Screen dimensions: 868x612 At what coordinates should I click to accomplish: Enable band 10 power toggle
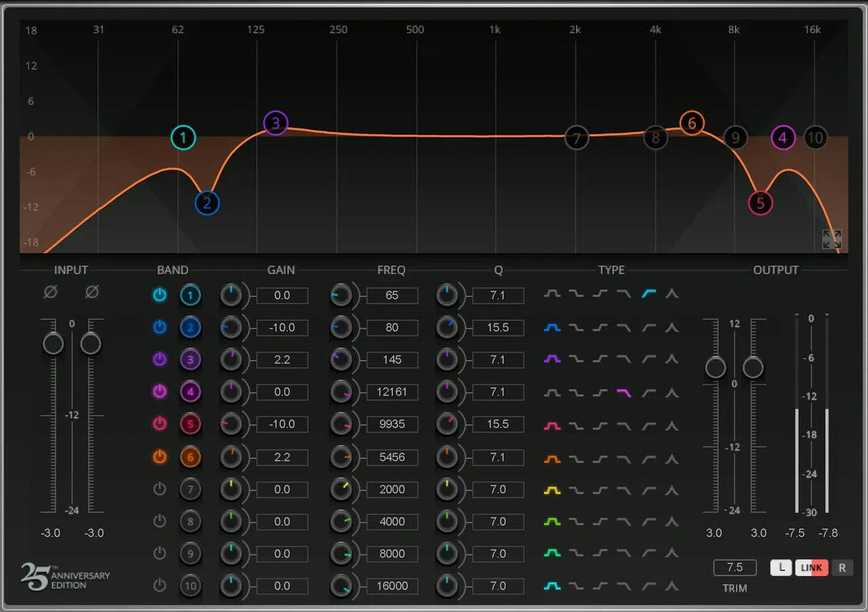click(x=159, y=586)
